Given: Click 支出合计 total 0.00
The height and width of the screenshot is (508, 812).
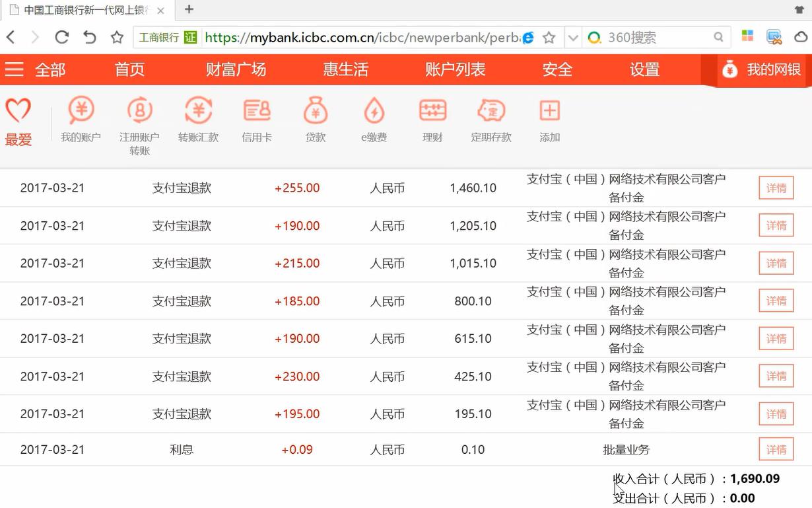Looking at the screenshot, I should [x=742, y=498].
